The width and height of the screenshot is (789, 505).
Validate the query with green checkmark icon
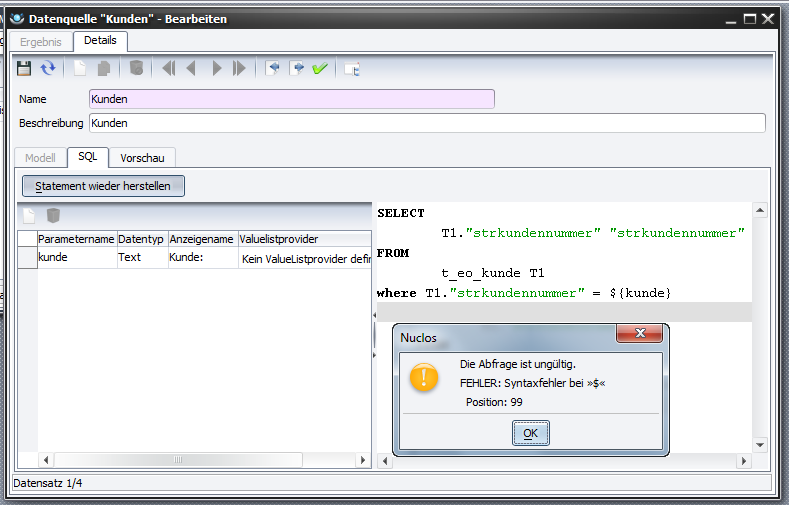tap(320, 68)
